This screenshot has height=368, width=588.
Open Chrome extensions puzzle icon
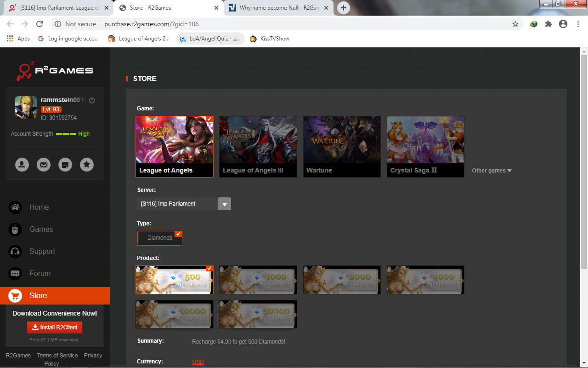point(548,24)
